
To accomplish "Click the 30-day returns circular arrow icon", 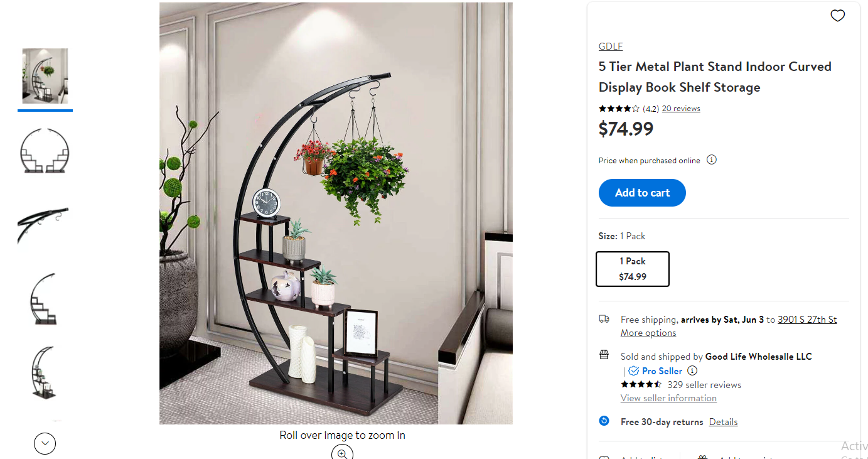I will pyautogui.click(x=604, y=421).
